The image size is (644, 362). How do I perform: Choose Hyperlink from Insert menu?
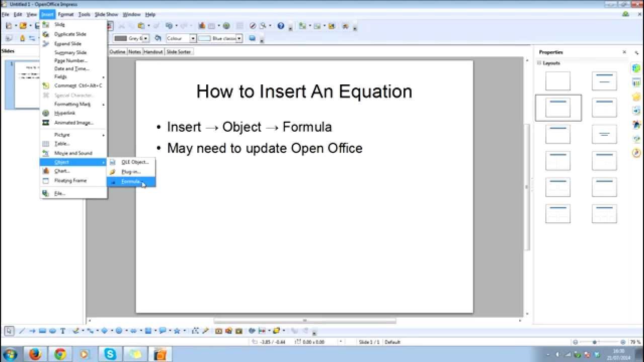point(73,113)
